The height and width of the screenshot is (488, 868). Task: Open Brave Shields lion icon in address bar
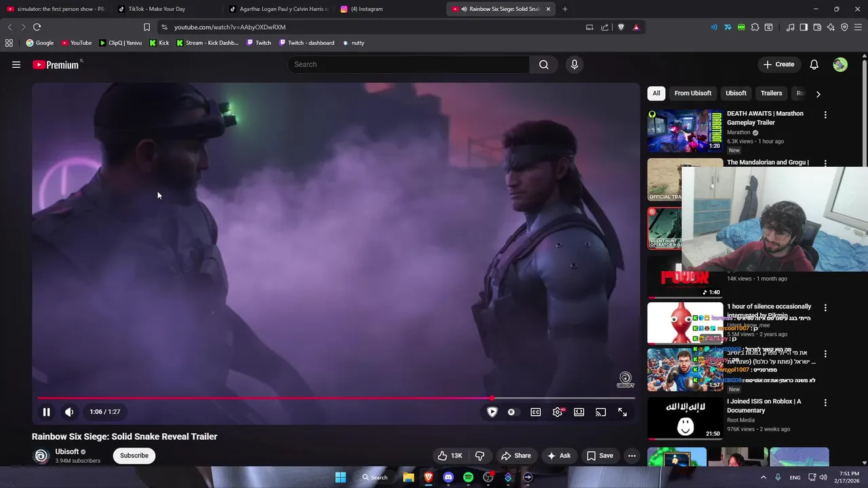[620, 27]
